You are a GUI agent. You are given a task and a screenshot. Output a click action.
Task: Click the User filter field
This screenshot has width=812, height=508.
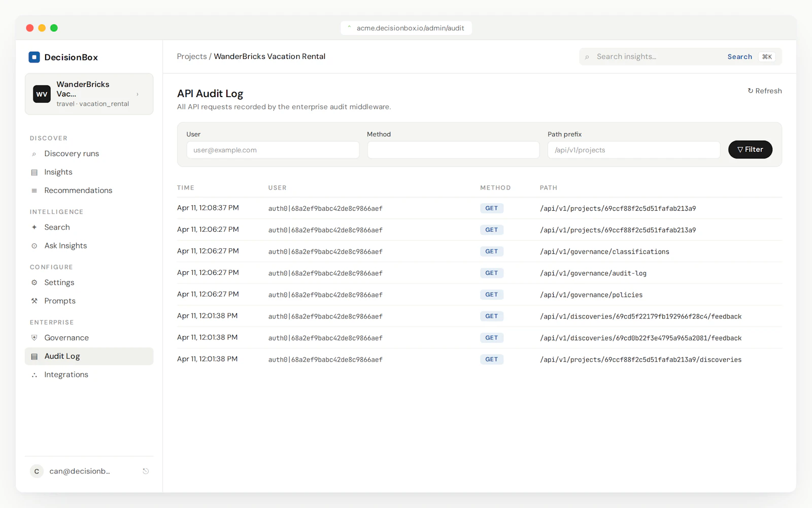[x=273, y=150]
